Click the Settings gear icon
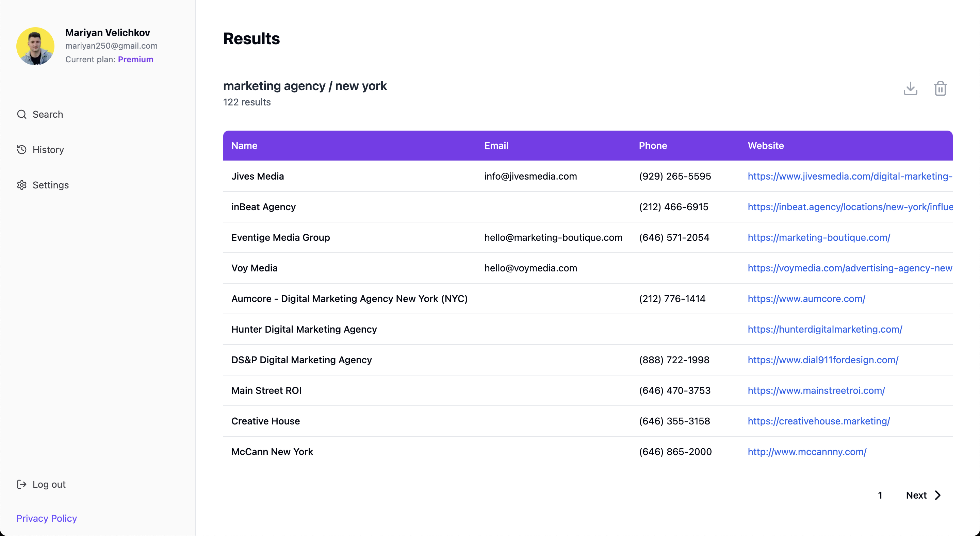The image size is (980, 536). click(x=22, y=185)
